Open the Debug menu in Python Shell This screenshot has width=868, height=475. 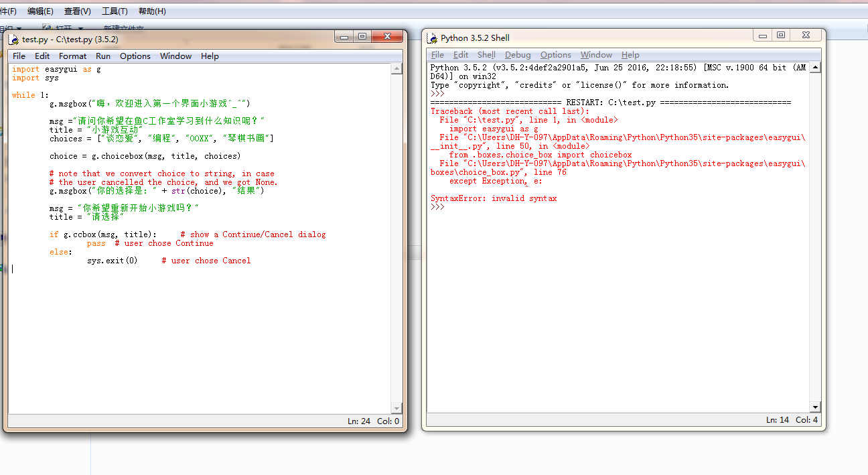pyautogui.click(x=518, y=55)
